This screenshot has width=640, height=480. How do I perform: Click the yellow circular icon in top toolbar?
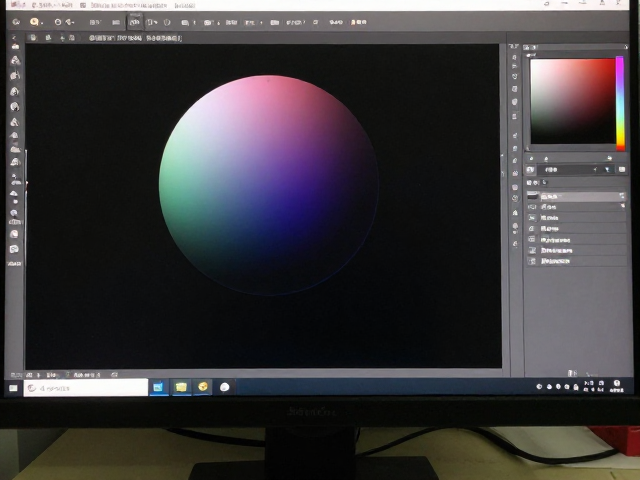click(x=34, y=22)
